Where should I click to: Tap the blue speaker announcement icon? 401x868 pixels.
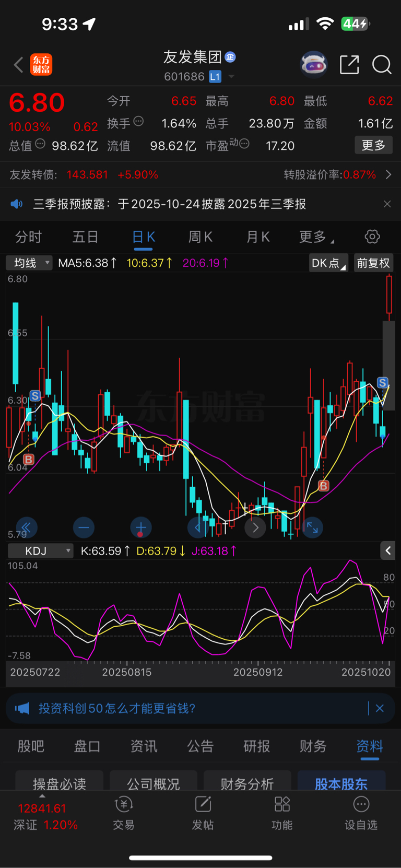(x=17, y=204)
